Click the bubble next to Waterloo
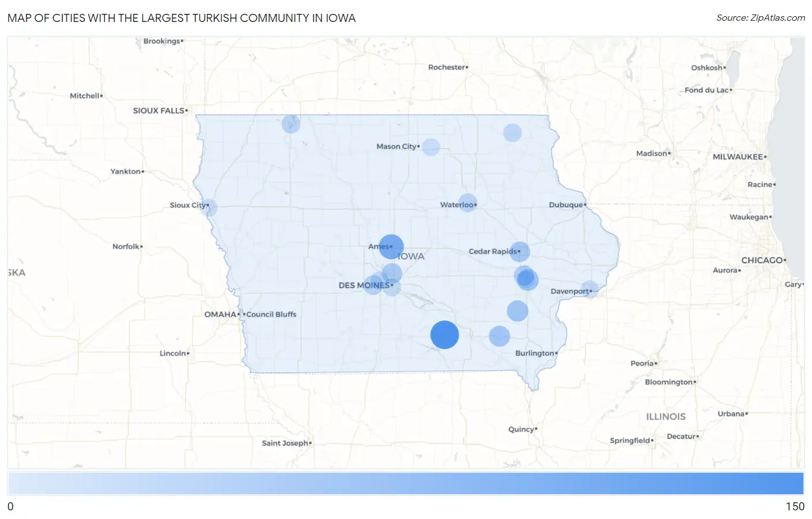812x519 pixels. pos(468,203)
